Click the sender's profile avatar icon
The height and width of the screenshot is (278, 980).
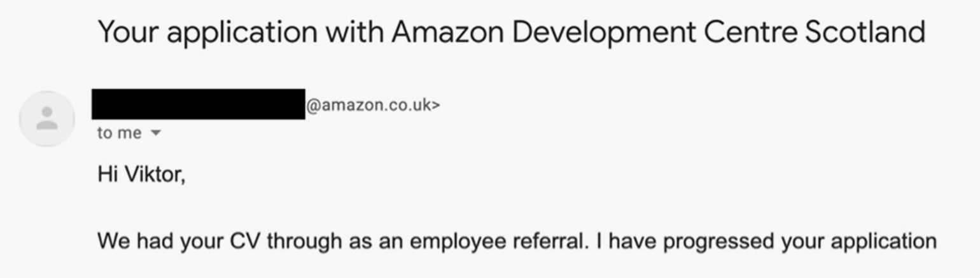click(x=46, y=119)
